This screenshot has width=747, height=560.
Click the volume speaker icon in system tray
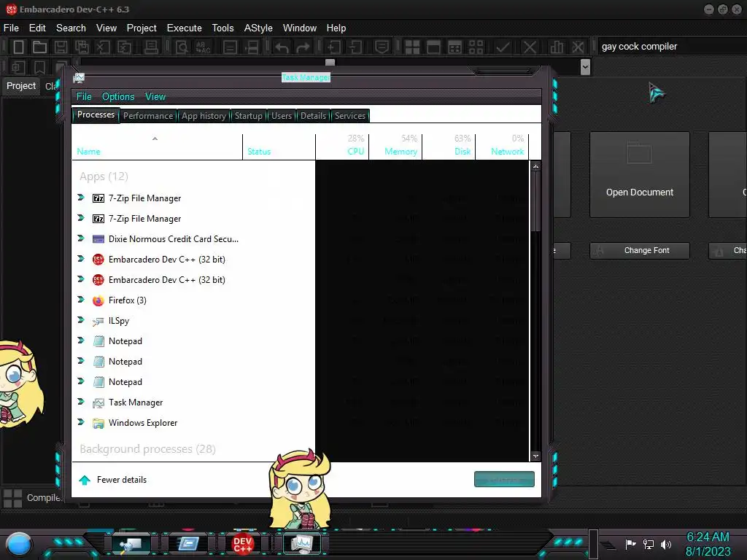coord(666,544)
